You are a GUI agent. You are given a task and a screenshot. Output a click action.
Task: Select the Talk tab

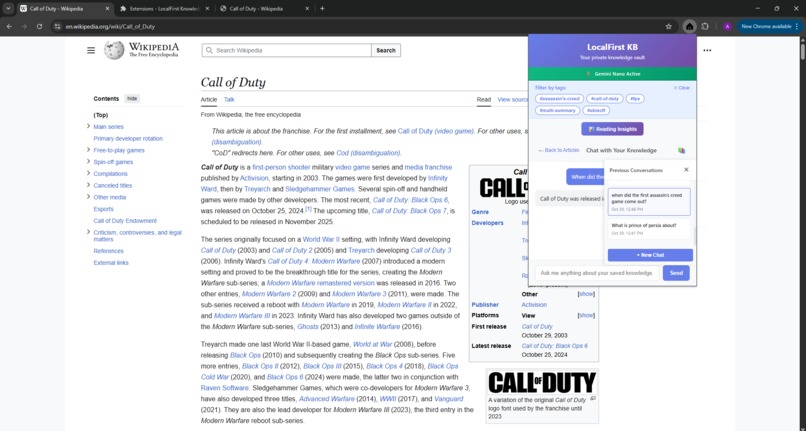tap(229, 100)
